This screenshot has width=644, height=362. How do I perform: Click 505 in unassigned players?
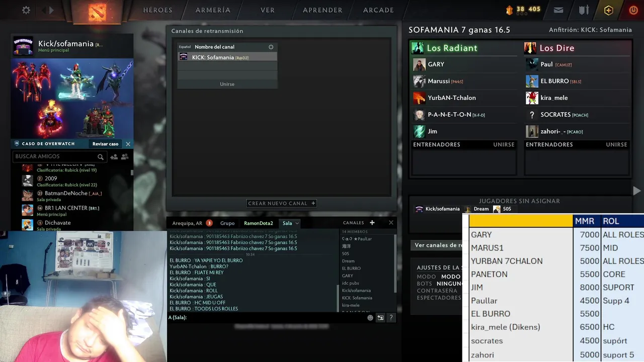click(502, 209)
